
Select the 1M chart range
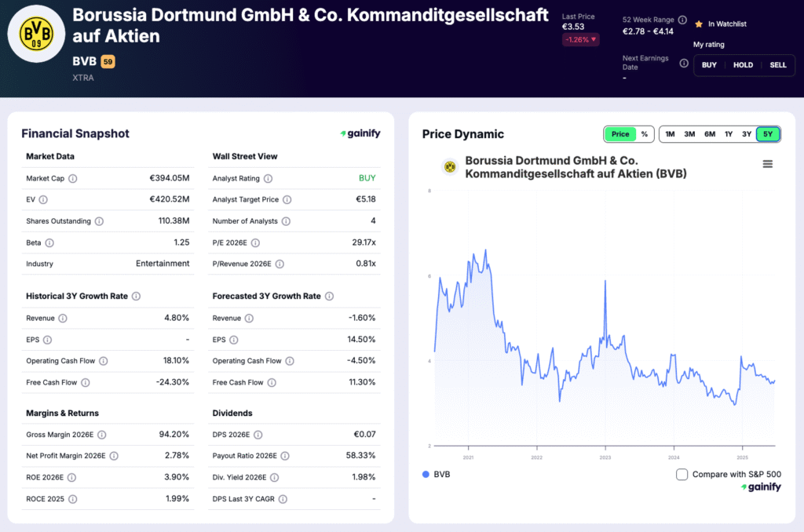tap(670, 134)
